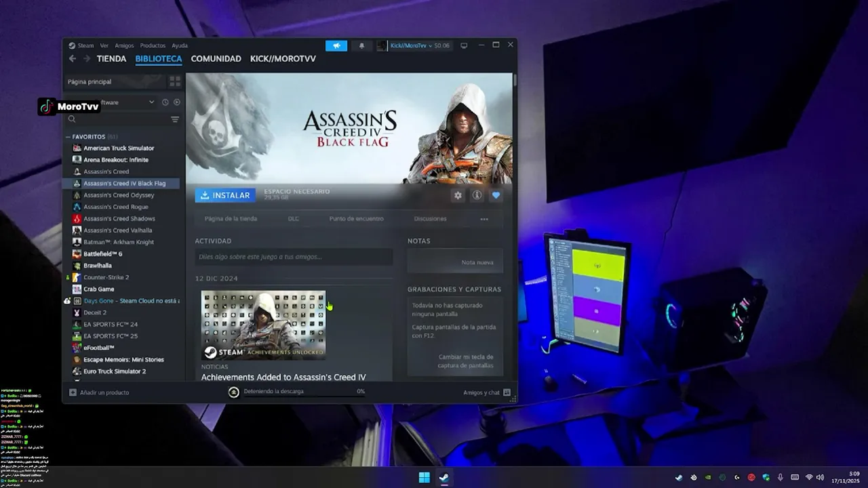Select American Truck Simulator in library
The height and width of the screenshot is (488, 868).
pos(119,148)
